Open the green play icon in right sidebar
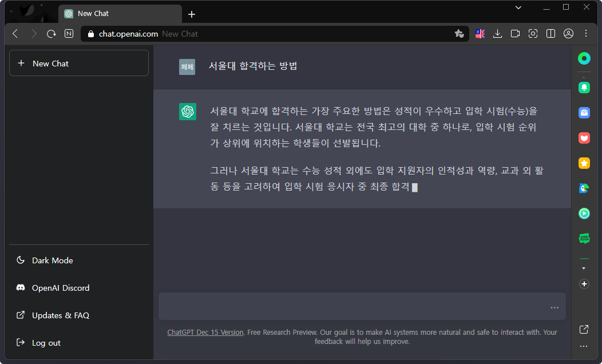602x364 pixels. pos(584,213)
